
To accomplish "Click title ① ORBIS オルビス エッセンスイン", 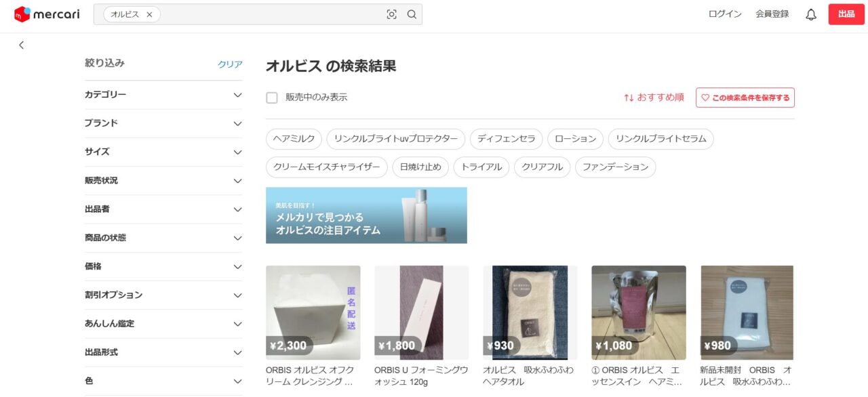I will pyautogui.click(x=637, y=376).
